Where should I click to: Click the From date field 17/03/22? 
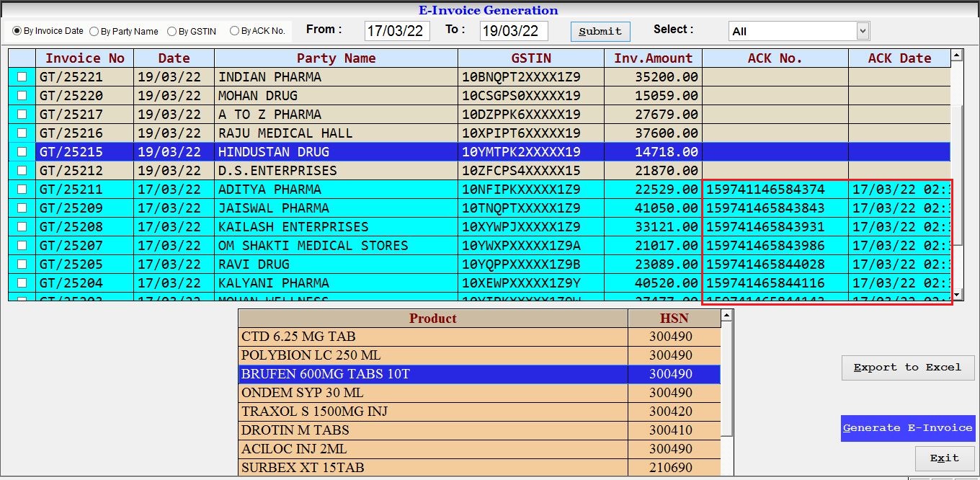pos(397,31)
